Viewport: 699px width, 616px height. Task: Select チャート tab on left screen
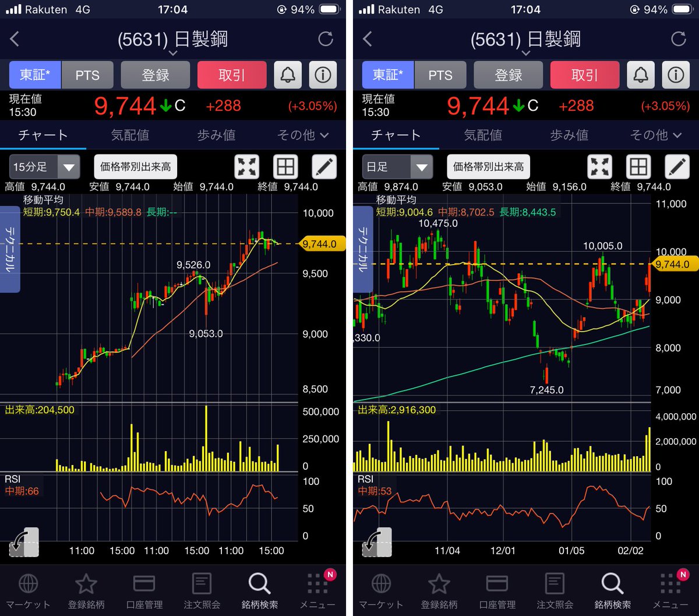[43, 135]
